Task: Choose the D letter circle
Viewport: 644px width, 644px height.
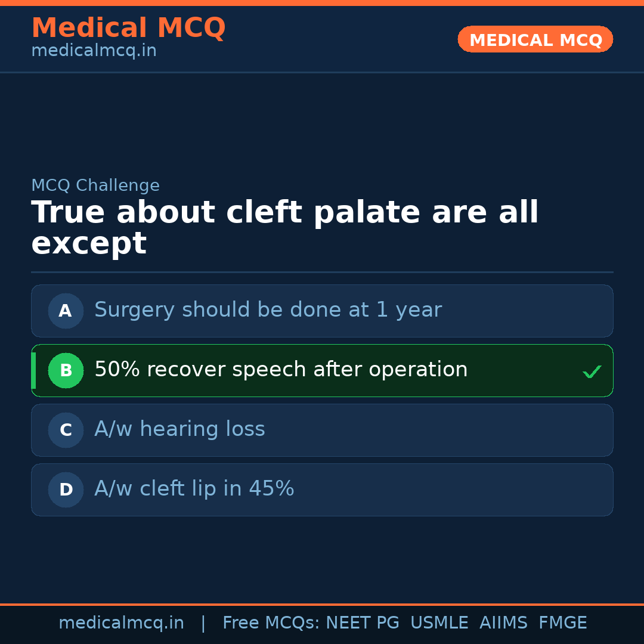Action: (x=66, y=490)
